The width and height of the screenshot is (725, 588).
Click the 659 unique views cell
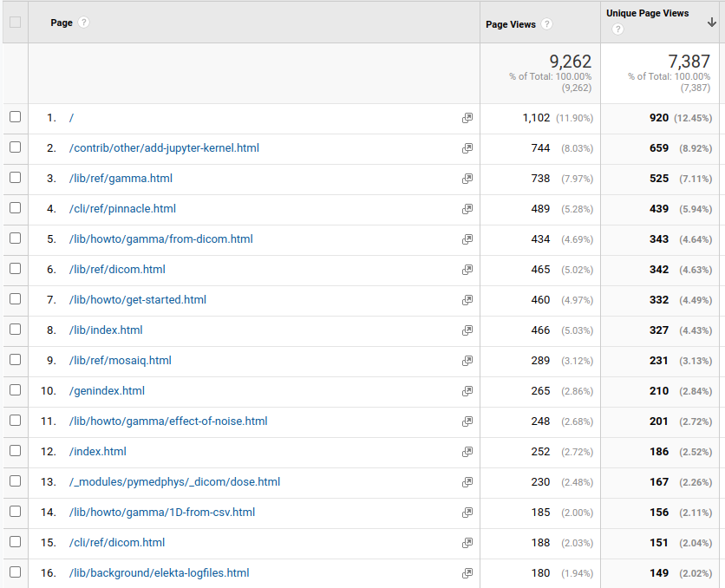(659, 148)
